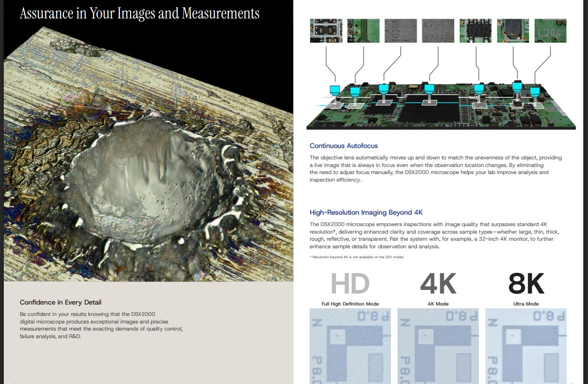Viewport: 588px width, 384px height.
Task: Select the A751 chip marking thumbnail
Action: point(438,31)
